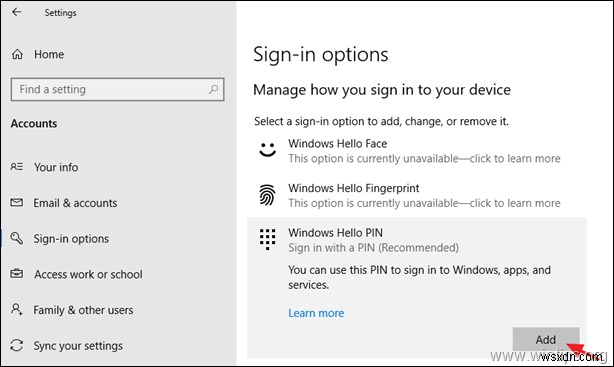Click the Home house icon
This screenshot has height=367, width=614.
(17, 54)
